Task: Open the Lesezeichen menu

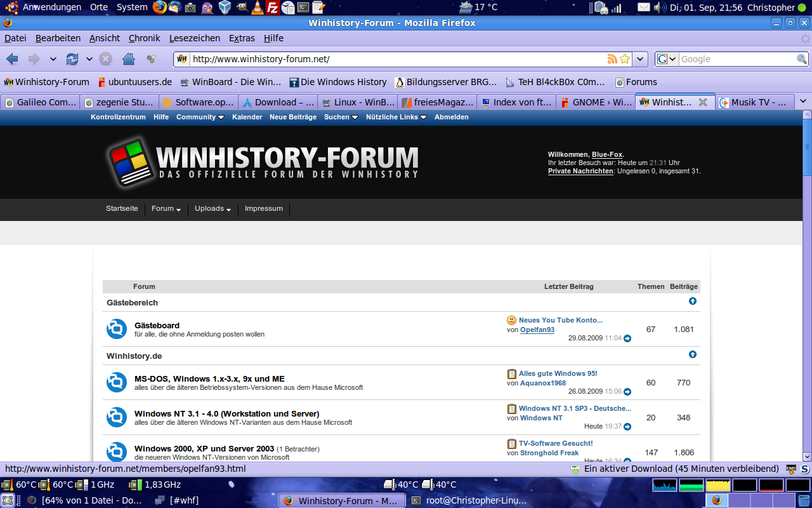Action: click(194, 38)
